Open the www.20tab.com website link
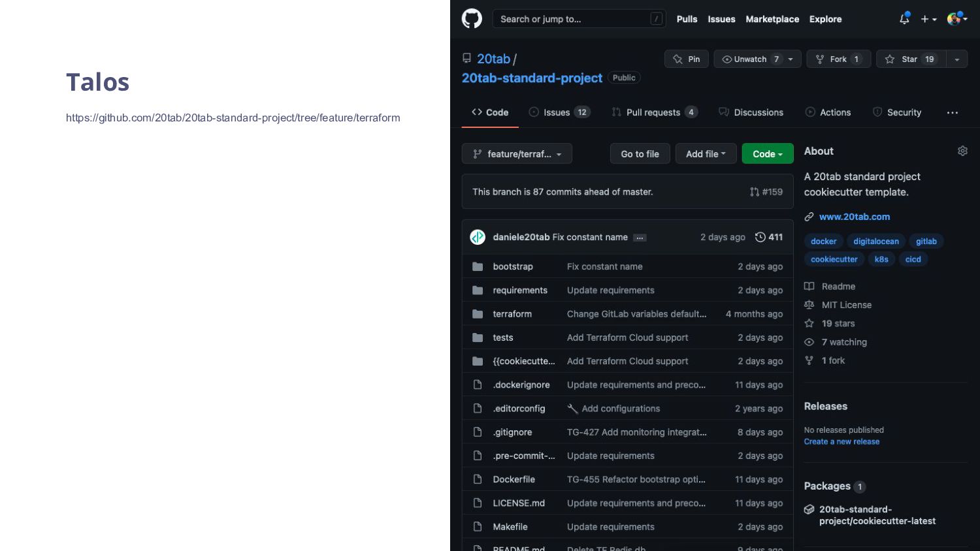The height and width of the screenshot is (551, 980). click(x=855, y=217)
